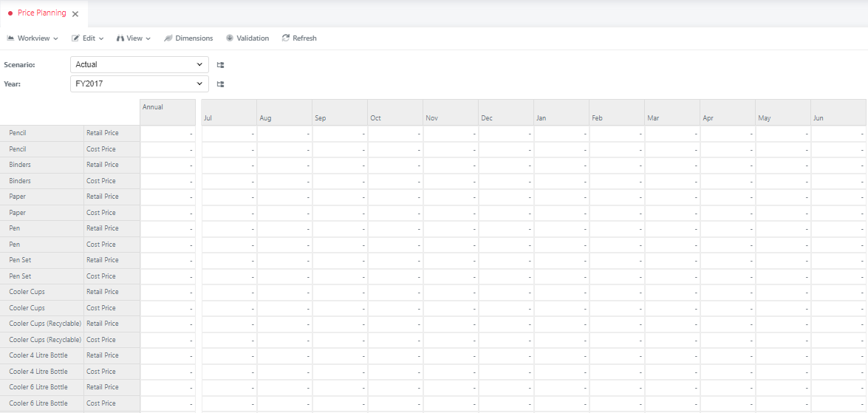
Task: Refresh the workview data
Action: tap(299, 38)
